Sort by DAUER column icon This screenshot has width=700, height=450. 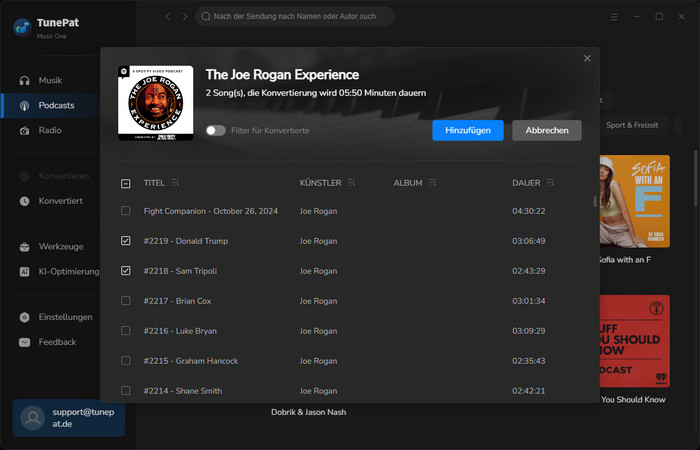coord(550,183)
